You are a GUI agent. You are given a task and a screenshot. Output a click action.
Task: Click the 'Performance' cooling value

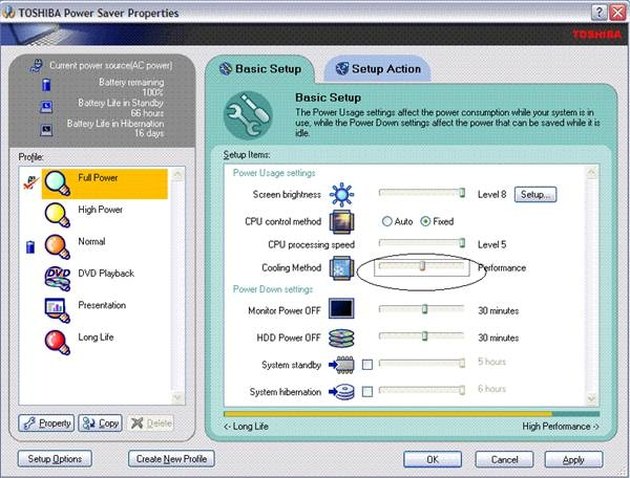pos(502,268)
